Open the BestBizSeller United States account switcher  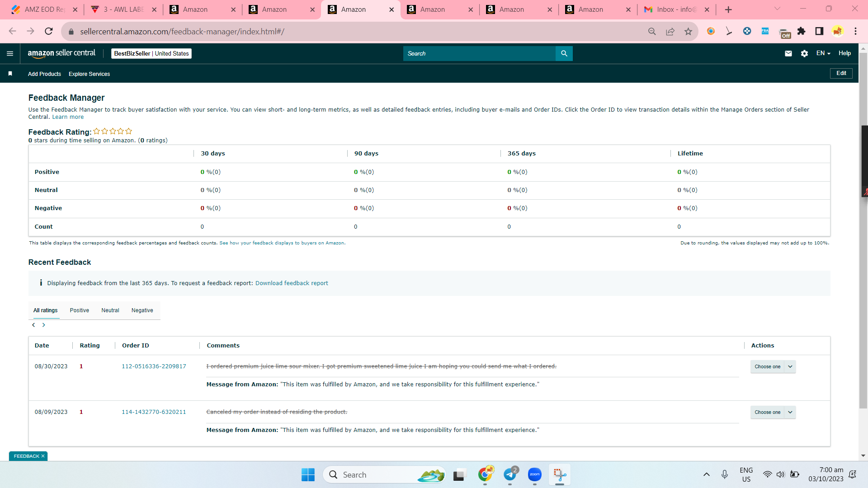[151, 53]
